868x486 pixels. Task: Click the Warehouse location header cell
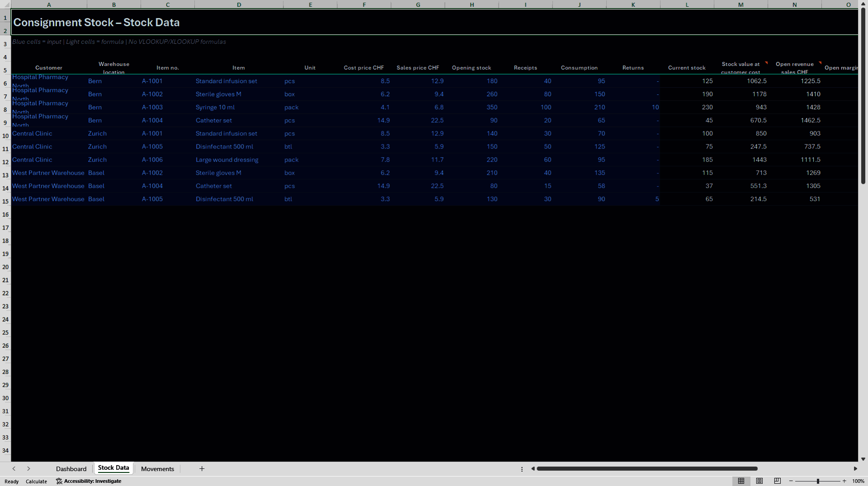click(x=114, y=68)
